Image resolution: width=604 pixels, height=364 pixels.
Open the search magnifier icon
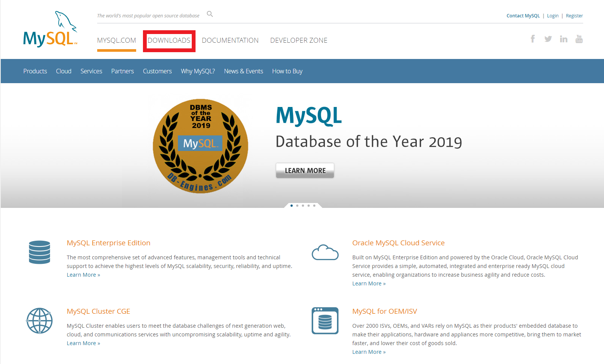210,14
